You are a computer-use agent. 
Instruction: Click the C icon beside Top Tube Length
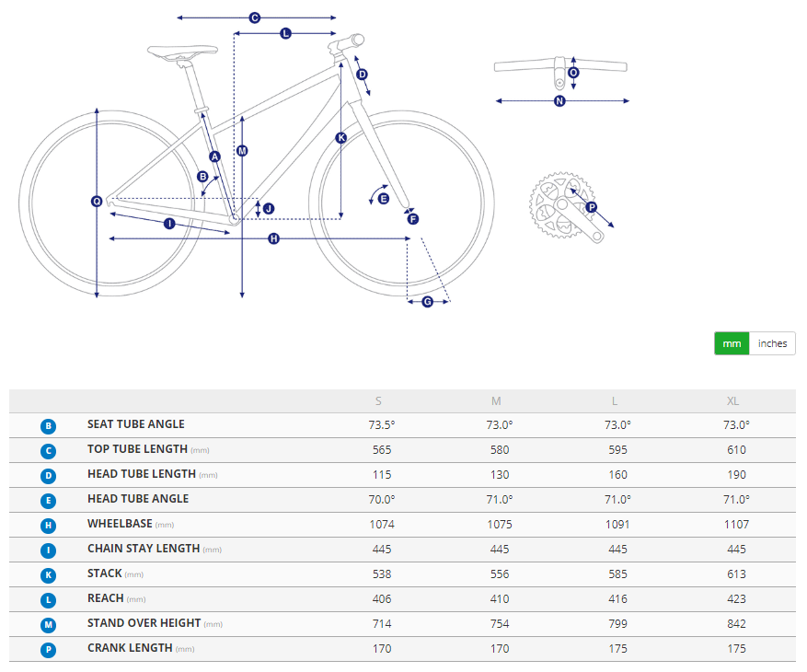48,451
